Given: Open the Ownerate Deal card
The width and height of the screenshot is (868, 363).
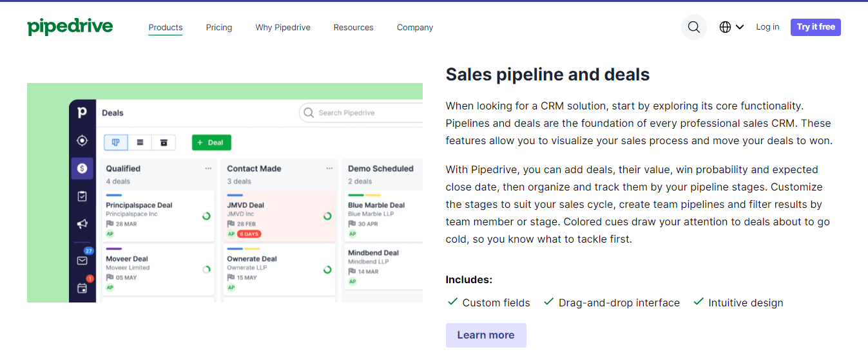Looking at the screenshot, I should 280,270.
